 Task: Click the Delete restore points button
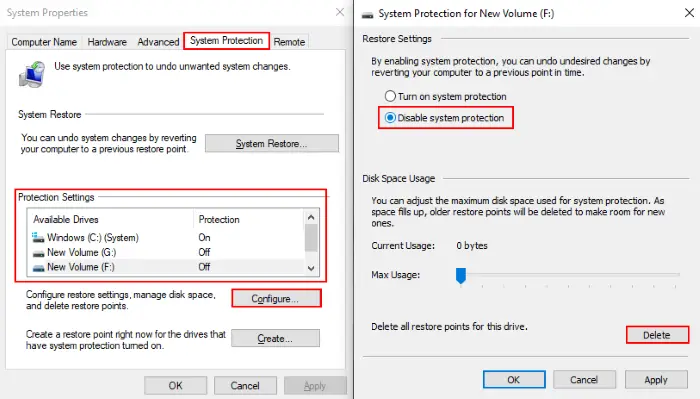(x=657, y=335)
